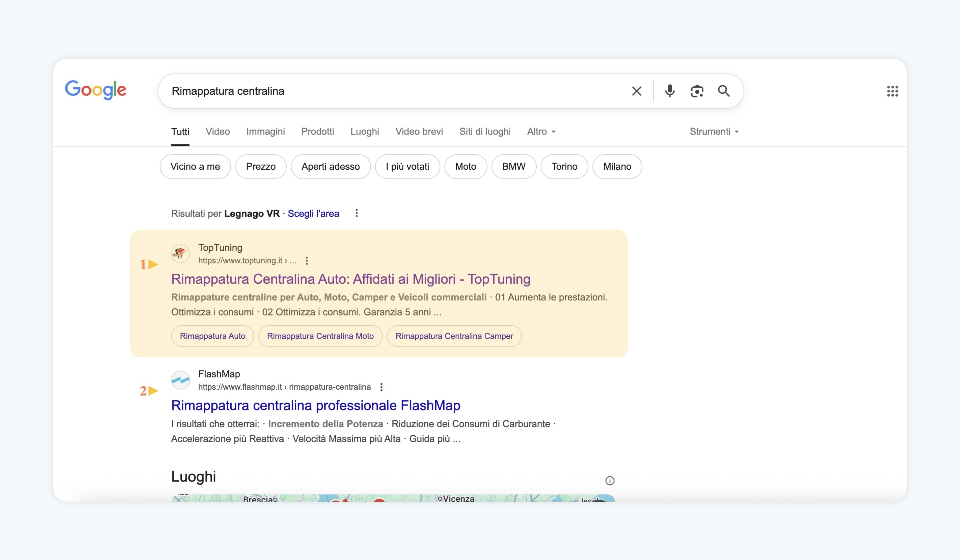The height and width of the screenshot is (560, 960).
Task: Open Google Lens image search icon
Action: pos(697,91)
